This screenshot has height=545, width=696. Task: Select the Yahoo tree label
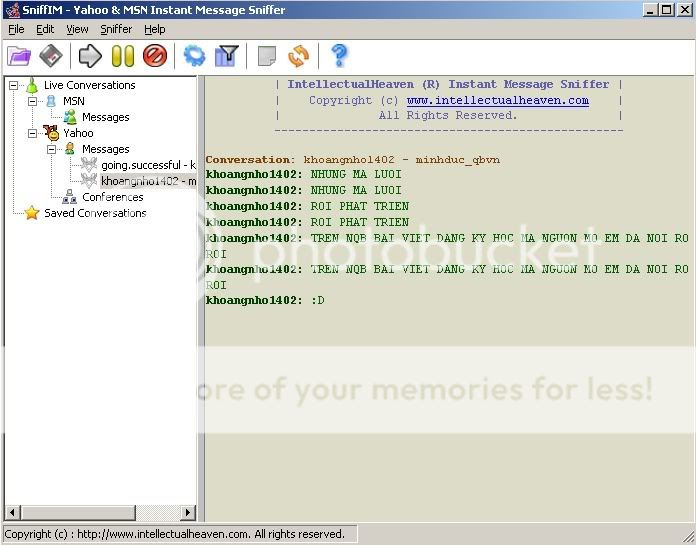(x=78, y=133)
